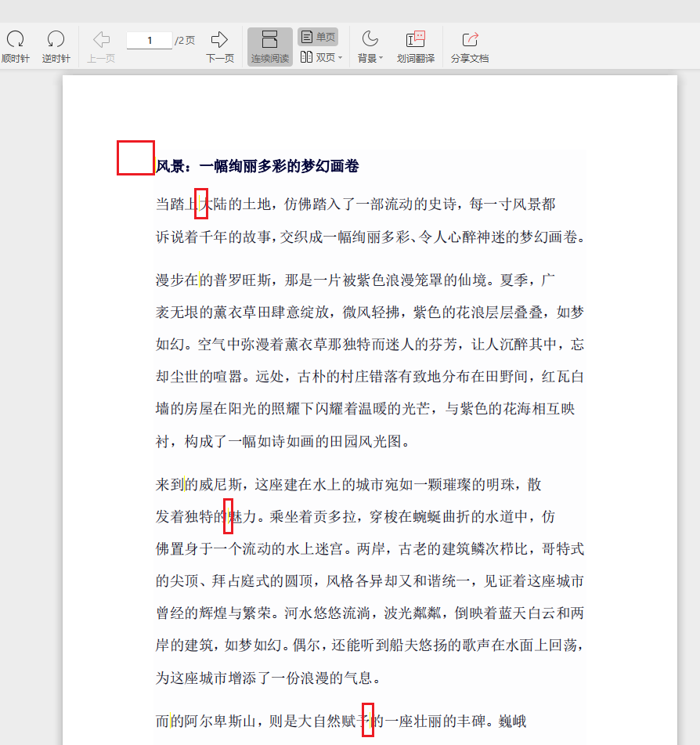Click the 下一页 text label

pos(218,57)
